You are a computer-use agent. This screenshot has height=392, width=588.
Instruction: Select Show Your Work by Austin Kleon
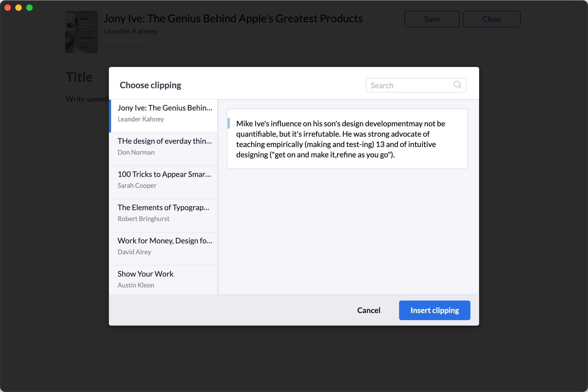pyautogui.click(x=163, y=280)
